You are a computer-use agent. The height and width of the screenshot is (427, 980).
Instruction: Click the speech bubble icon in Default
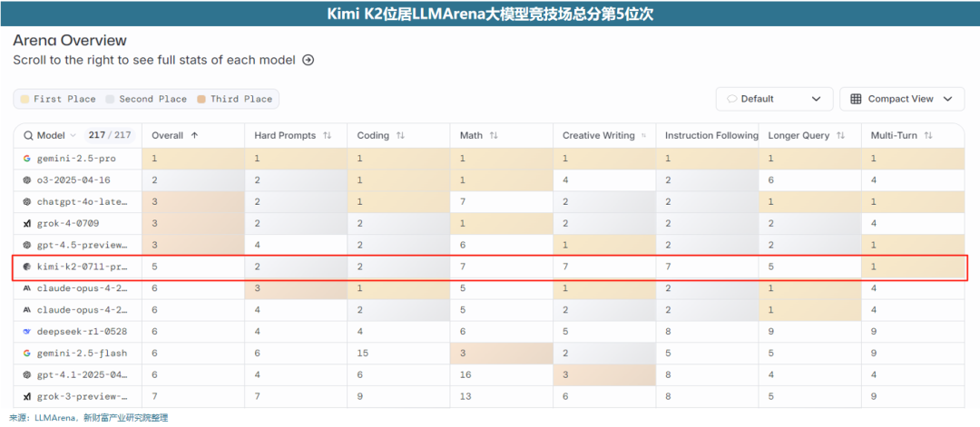(732, 99)
